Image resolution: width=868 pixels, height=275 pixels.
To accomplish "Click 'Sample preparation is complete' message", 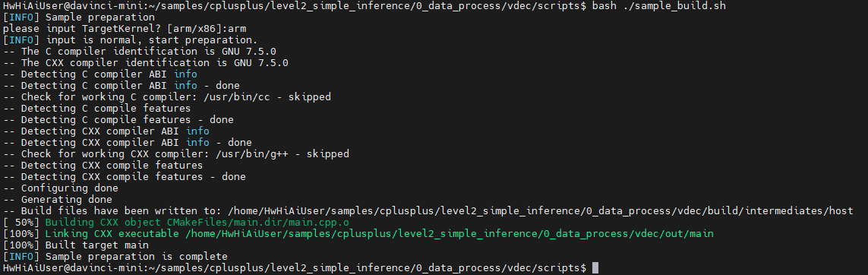I will point(136,257).
